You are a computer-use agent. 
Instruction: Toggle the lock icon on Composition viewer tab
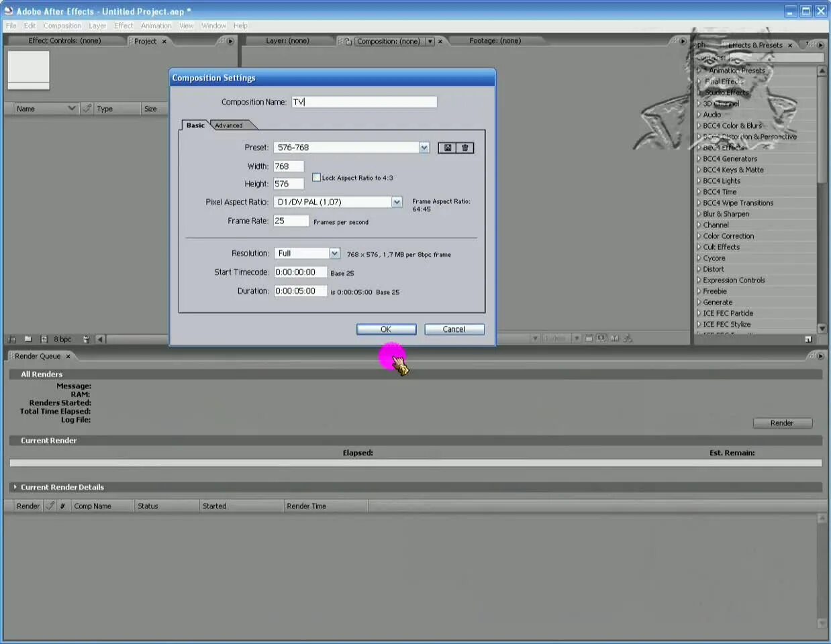[348, 41]
